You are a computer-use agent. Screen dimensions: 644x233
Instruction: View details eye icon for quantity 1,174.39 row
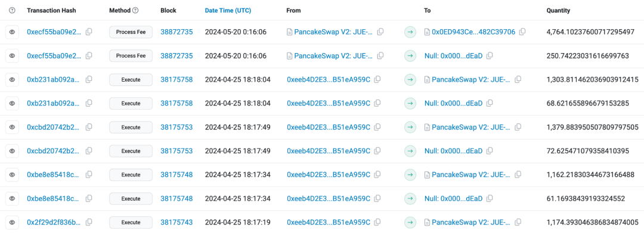pyautogui.click(x=12, y=222)
